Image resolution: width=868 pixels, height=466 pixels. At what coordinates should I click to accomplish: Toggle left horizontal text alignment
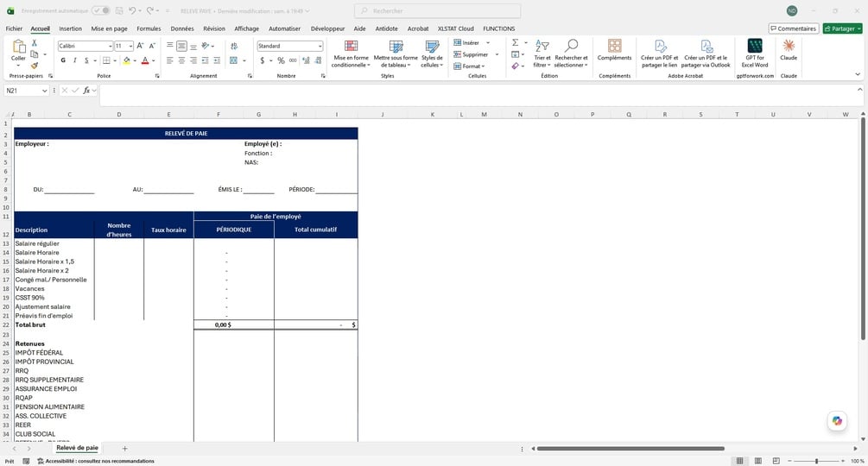point(170,60)
